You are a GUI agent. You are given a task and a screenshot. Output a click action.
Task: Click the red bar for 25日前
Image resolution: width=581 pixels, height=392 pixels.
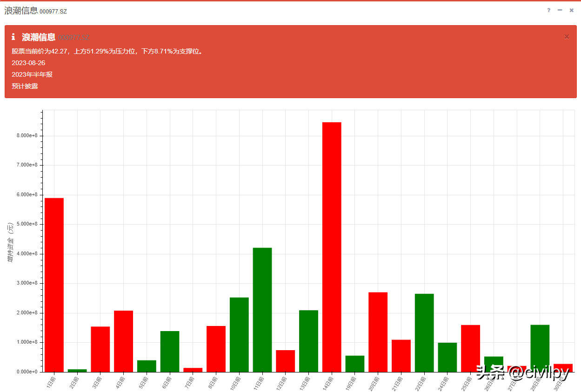click(471, 348)
